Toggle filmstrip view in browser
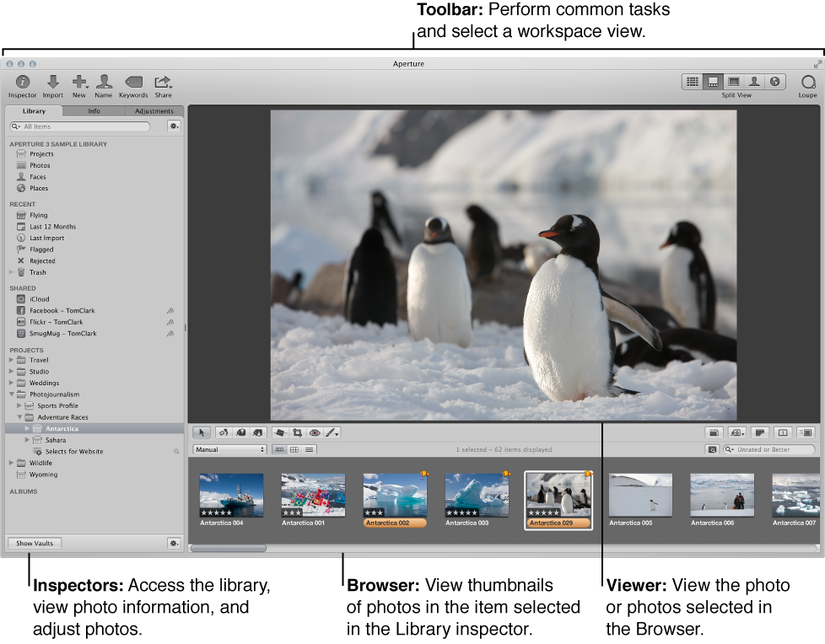Viewport: 825px width, 644px height. click(x=279, y=449)
